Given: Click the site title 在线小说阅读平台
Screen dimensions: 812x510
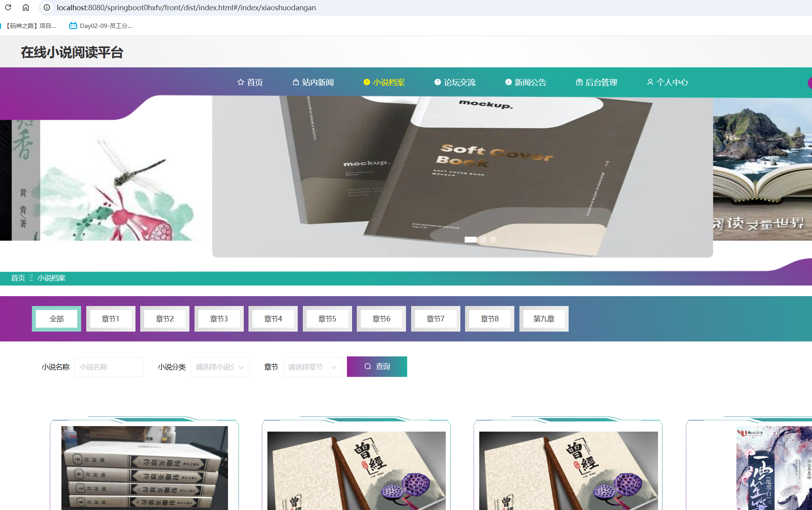Looking at the screenshot, I should pyautogui.click(x=72, y=52).
